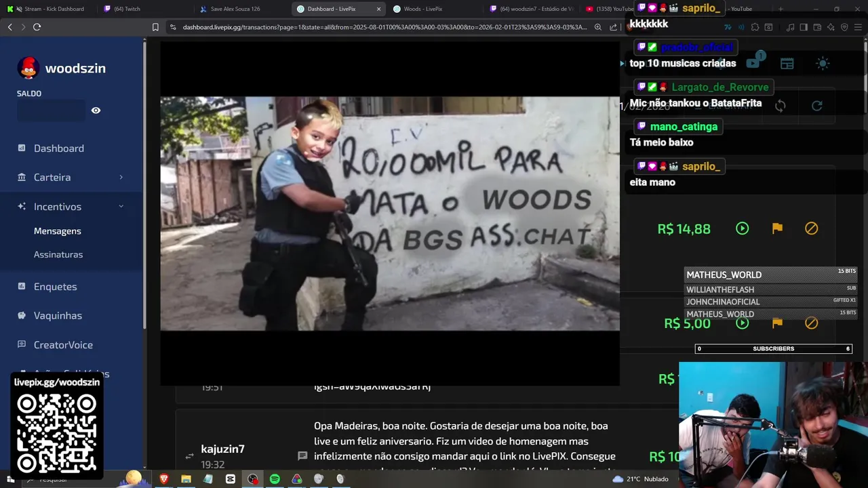The image size is (868, 488).
Task: Flag the R$ 5,00 donation message
Action: click(777, 323)
